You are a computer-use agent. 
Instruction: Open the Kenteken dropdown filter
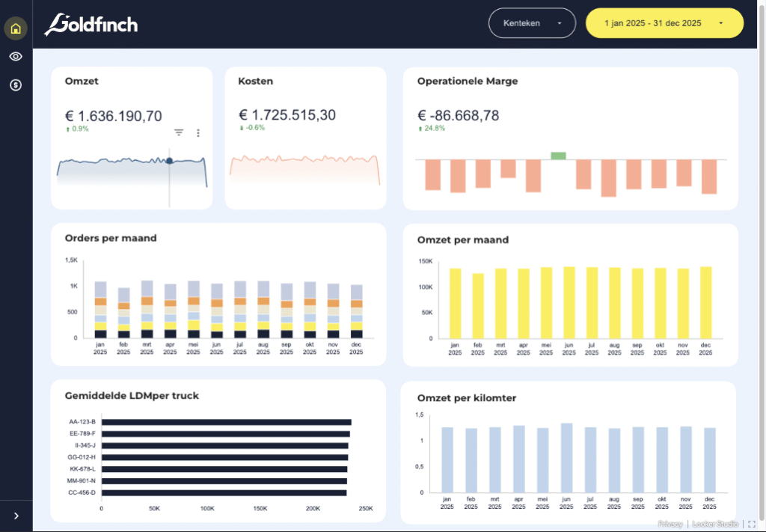click(x=532, y=23)
